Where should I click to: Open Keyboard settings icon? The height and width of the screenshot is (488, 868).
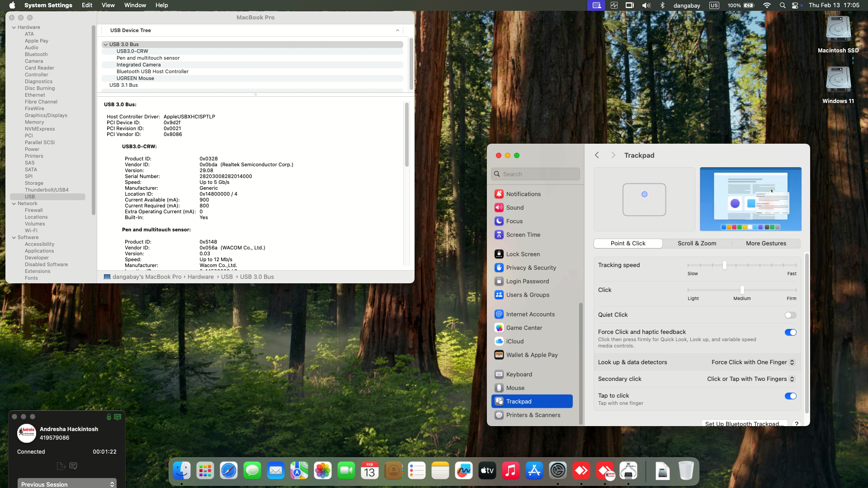click(x=499, y=374)
